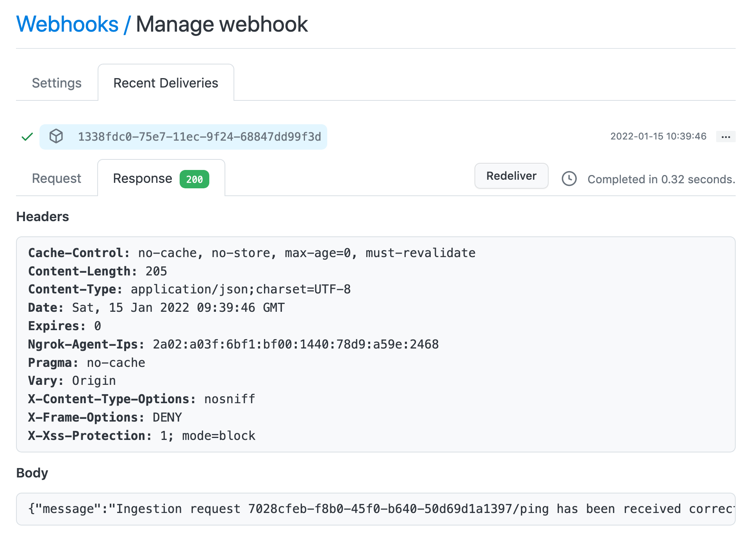Select the Response tab
756x538 pixels.
tap(143, 178)
